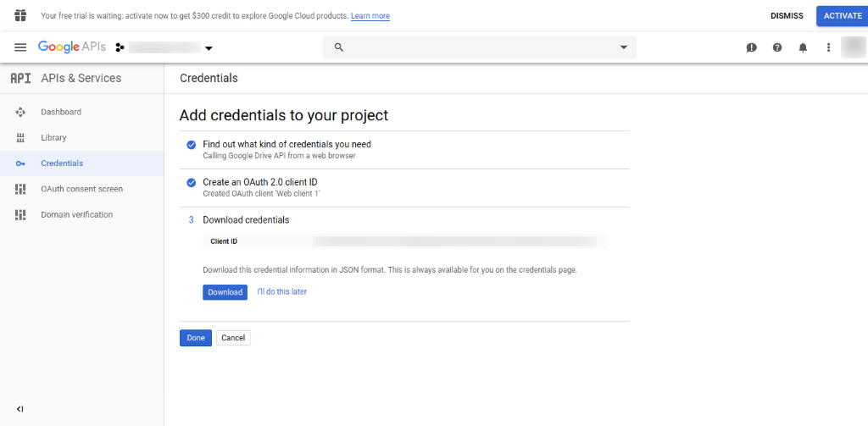Expand the project selector dropdown
This screenshot has width=868, height=426.
209,48
